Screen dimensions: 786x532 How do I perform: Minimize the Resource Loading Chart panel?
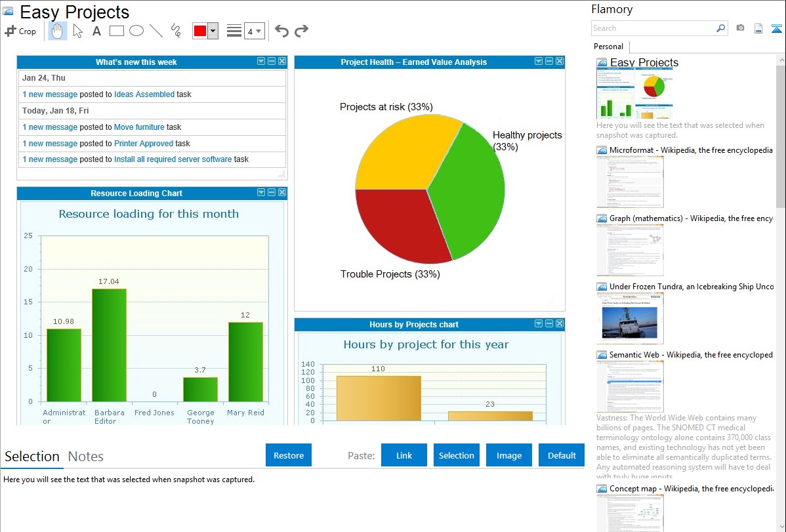(272, 193)
